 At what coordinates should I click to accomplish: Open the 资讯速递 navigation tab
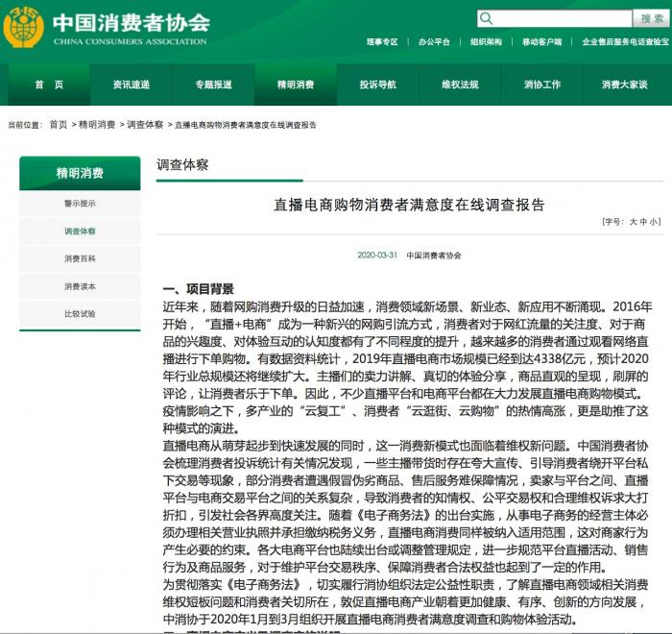[x=131, y=85]
